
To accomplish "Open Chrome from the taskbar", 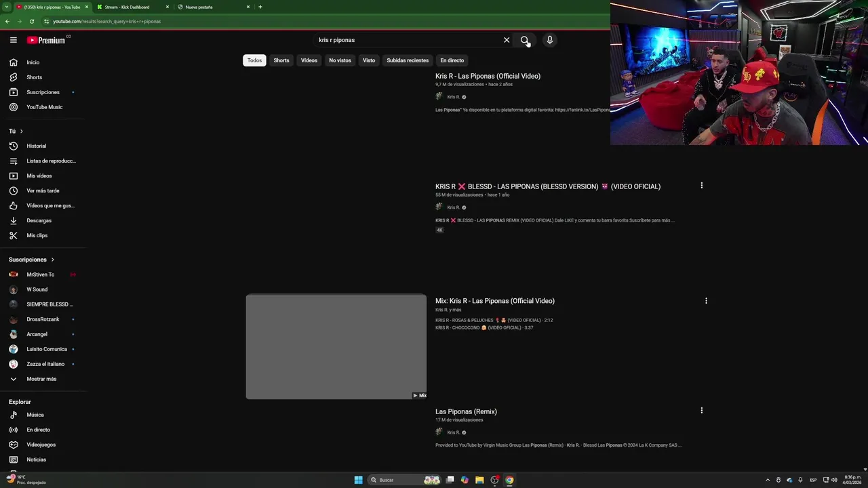I will [x=509, y=480].
